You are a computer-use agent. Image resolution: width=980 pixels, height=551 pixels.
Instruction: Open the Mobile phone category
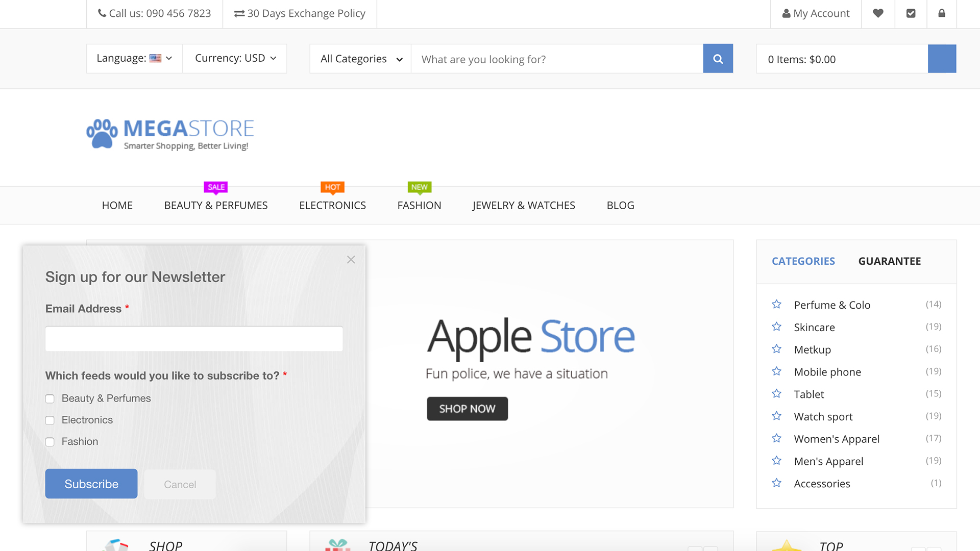(827, 372)
